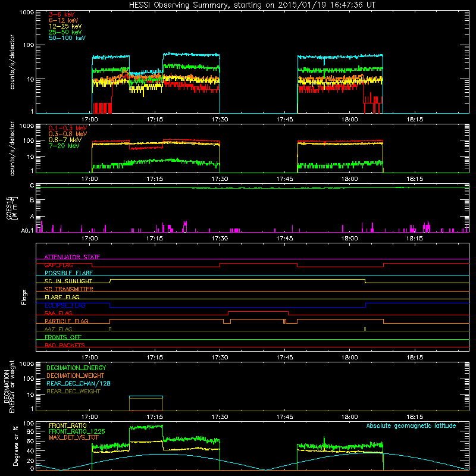Select the 3-6 keV legend label

[x=61, y=14]
